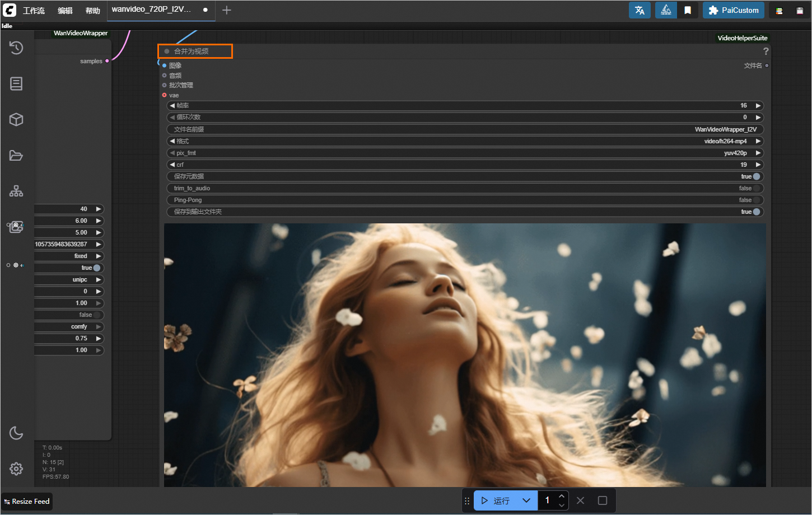This screenshot has width=812, height=515.
Task: Open the workflows folder sidebar icon
Action: 16,156
